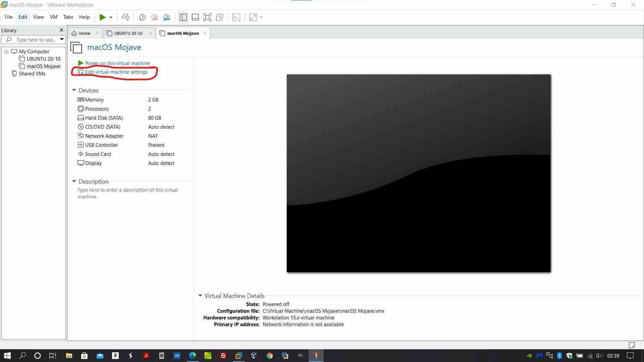Open the Snapshot Manager toolbar icon
Viewport: 644px width, 362px height.
(167, 17)
